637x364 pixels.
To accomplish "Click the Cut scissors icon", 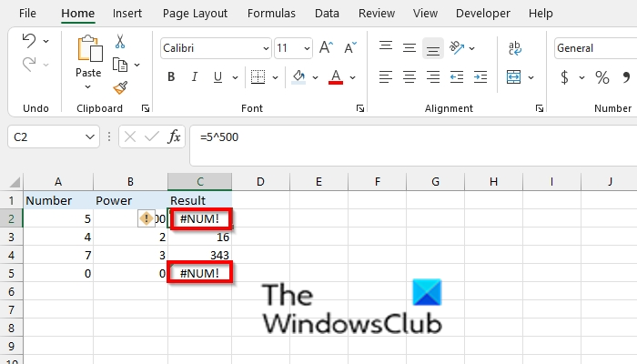I will [120, 41].
